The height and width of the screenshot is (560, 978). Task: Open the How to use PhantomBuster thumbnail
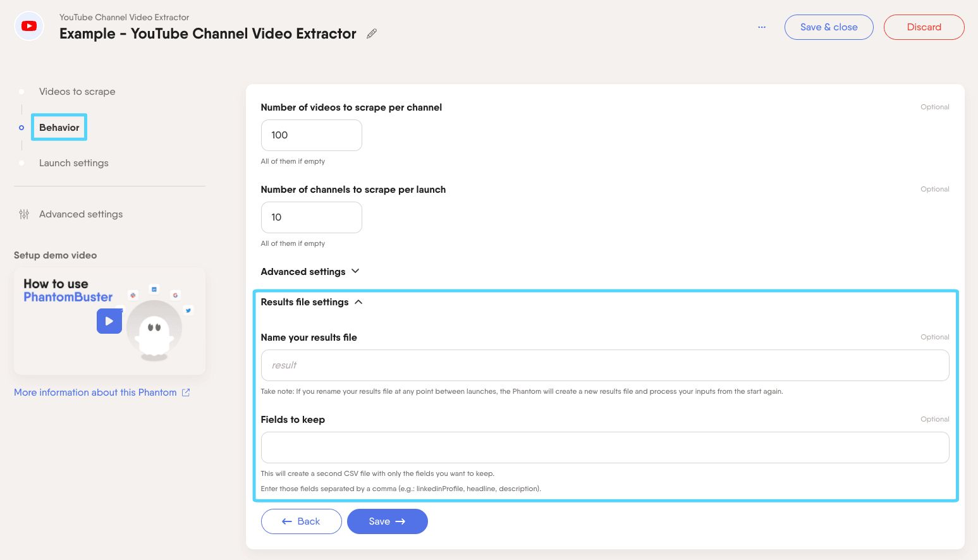point(109,321)
